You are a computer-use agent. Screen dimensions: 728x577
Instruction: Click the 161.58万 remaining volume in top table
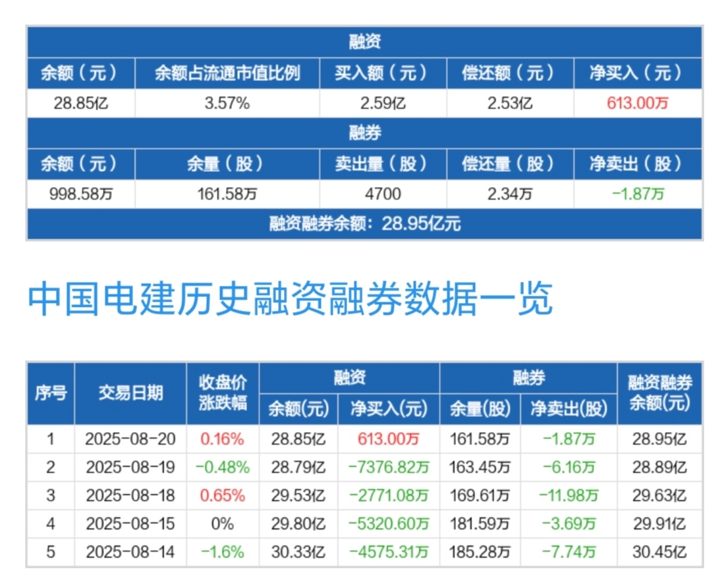coord(227,194)
